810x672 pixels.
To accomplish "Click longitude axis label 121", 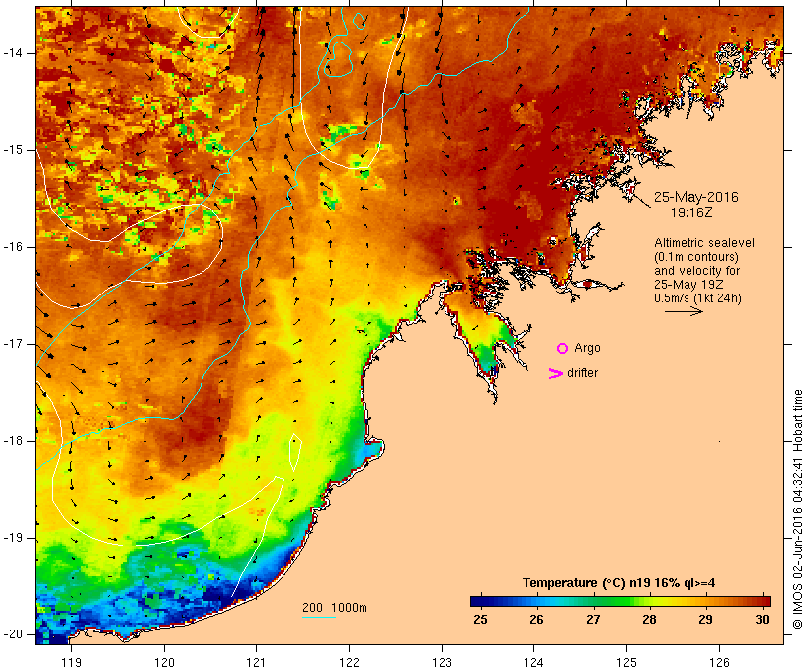I will click(256, 662).
